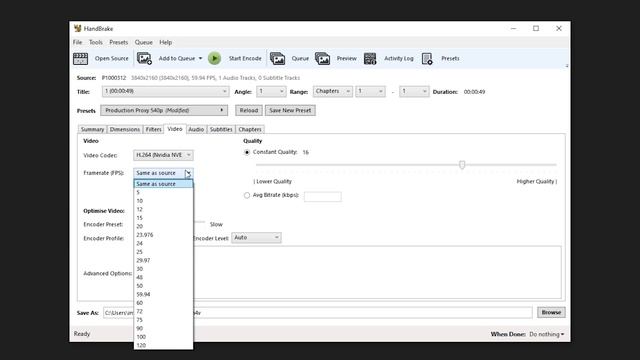Click the Encoder Preset slider near Slow
Viewport: 640px width, 360px height.
[199, 222]
